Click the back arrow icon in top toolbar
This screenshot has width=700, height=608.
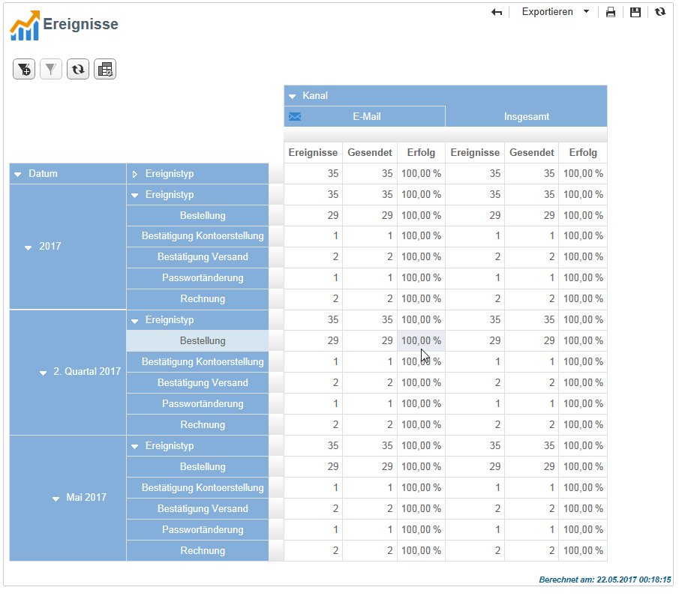click(x=497, y=12)
